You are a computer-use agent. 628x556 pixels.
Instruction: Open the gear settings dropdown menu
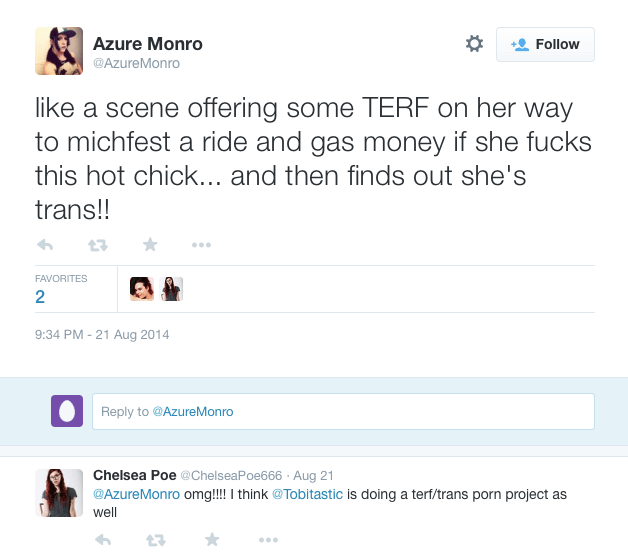[474, 44]
